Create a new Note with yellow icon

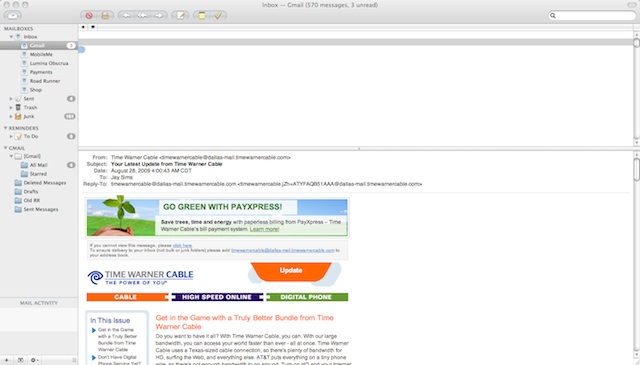click(x=202, y=16)
